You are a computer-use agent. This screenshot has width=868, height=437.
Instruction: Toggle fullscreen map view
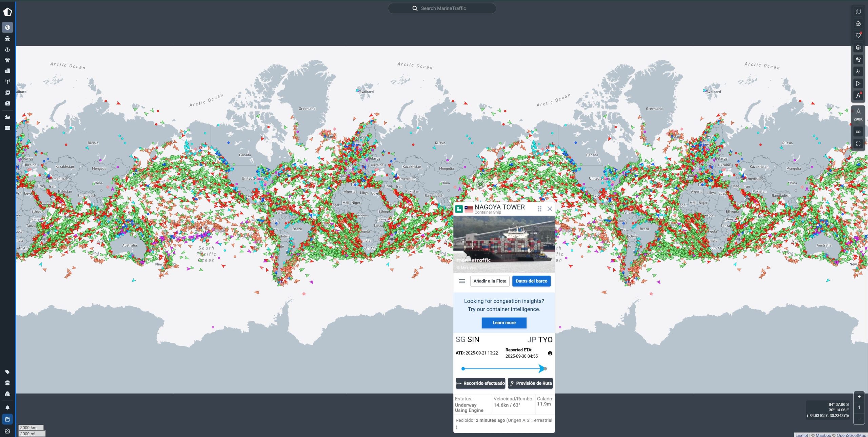pyautogui.click(x=858, y=144)
